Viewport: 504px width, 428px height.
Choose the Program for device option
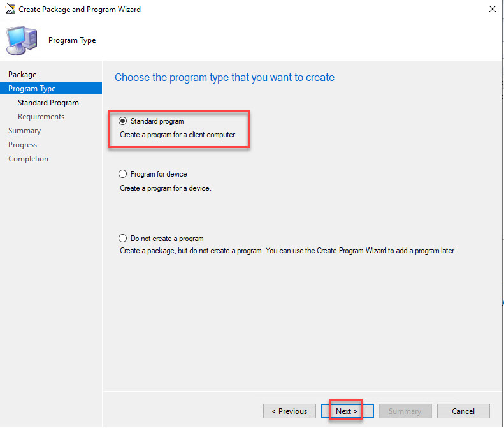pyautogui.click(x=123, y=174)
